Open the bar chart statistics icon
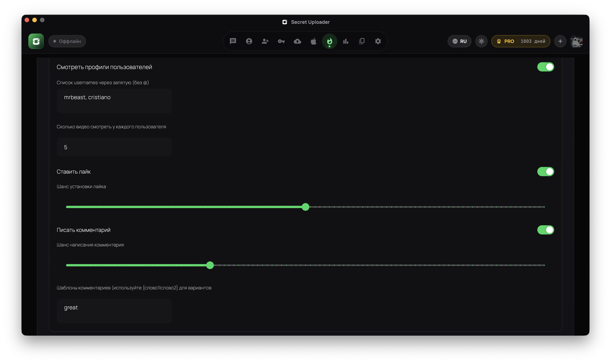 coord(346,41)
